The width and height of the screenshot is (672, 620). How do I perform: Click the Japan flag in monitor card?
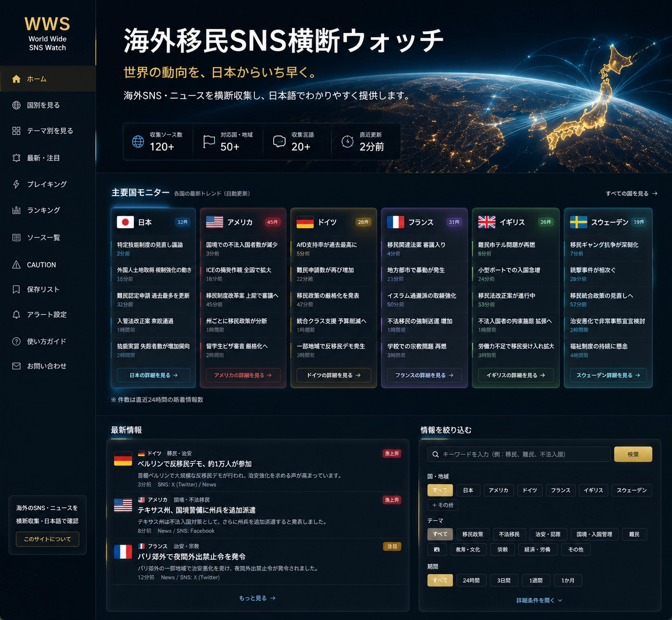(x=125, y=222)
